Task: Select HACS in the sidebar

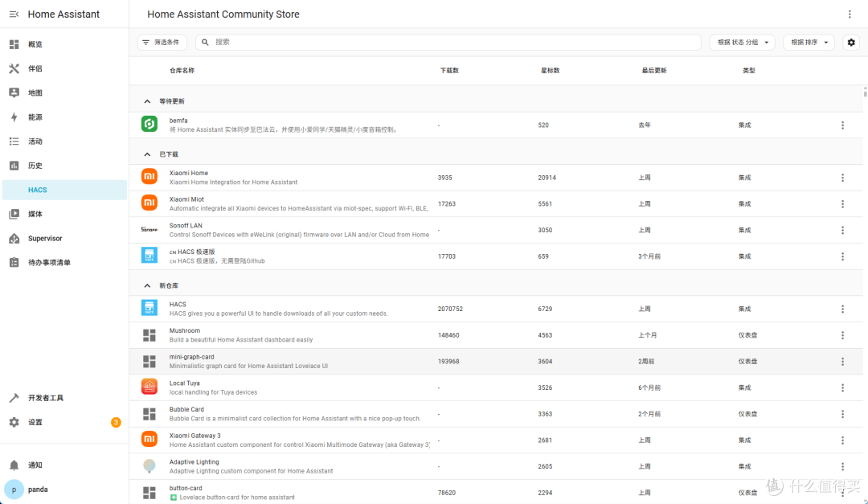Action: click(65, 190)
